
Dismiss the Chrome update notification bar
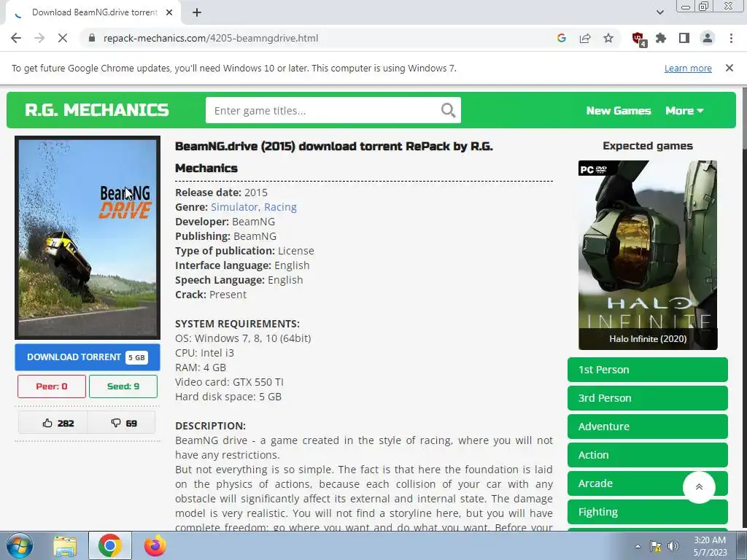pos(729,68)
